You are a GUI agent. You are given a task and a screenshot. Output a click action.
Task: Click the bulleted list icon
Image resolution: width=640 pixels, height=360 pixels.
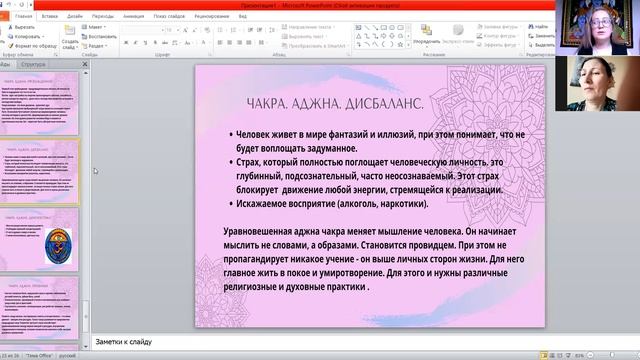pos(220,30)
